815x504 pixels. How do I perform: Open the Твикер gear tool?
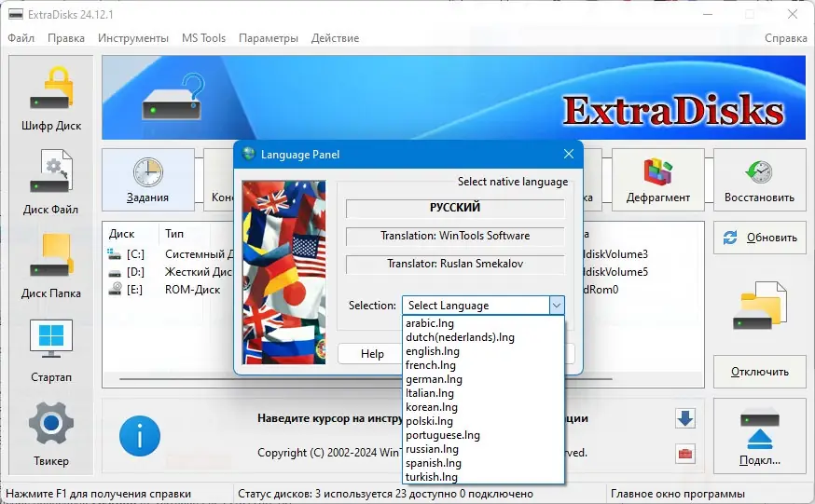tap(51, 434)
